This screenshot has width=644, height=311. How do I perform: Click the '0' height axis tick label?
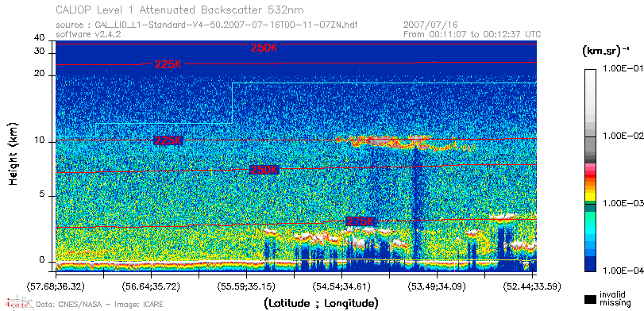tap(42, 260)
